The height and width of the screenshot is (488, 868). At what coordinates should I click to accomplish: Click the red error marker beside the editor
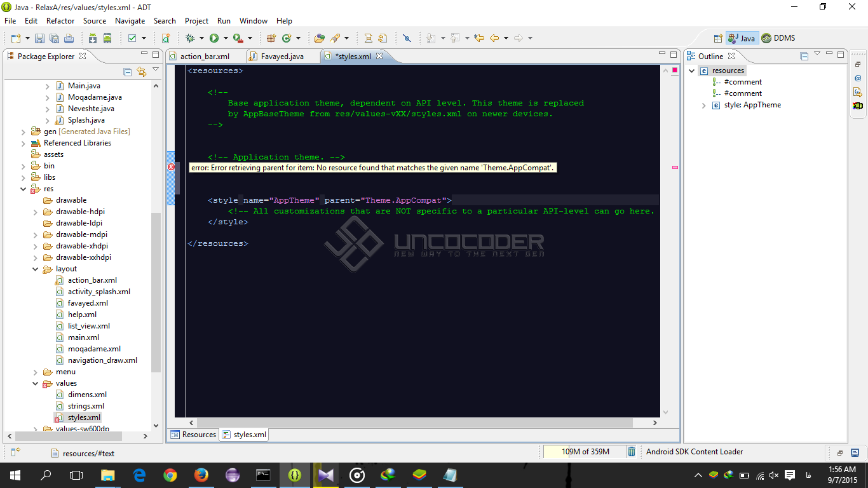point(171,167)
